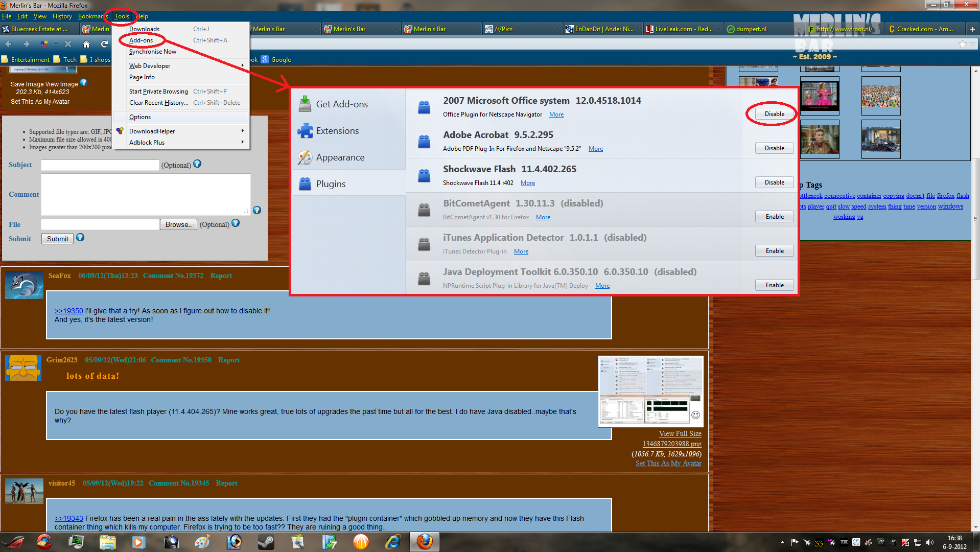The height and width of the screenshot is (552, 980).
Task: Expand the DownloadHelper submenu arrow
Action: click(242, 131)
